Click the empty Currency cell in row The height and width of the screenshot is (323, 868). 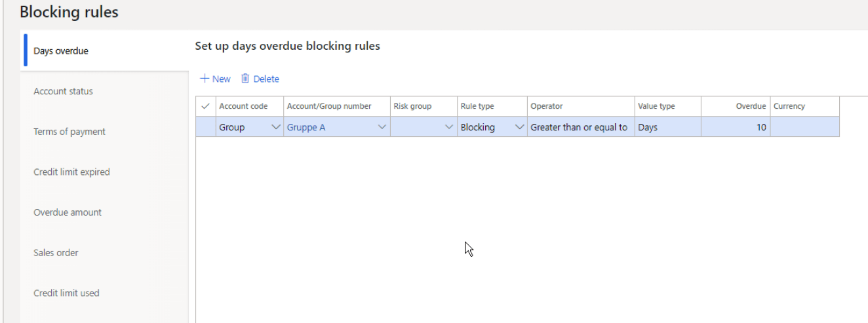pos(804,127)
